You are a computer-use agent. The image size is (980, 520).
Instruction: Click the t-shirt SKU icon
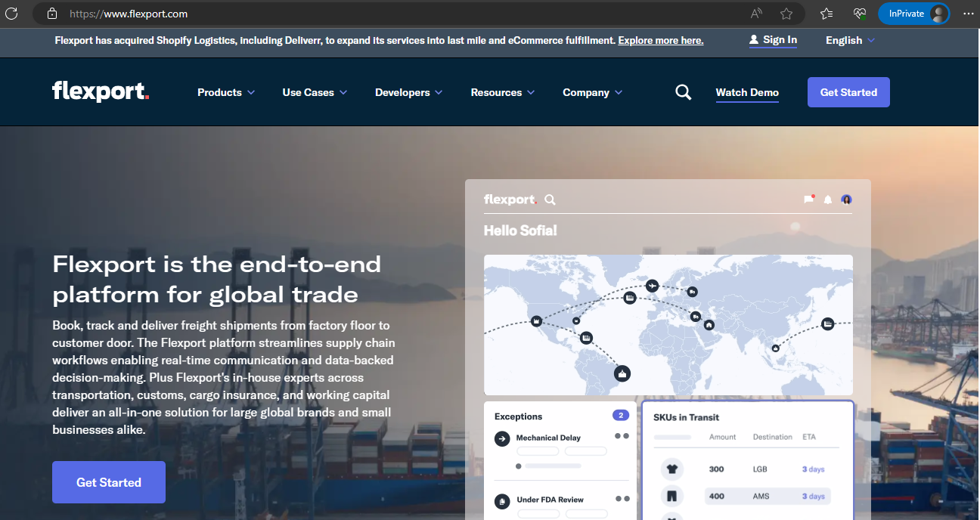pos(671,469)
